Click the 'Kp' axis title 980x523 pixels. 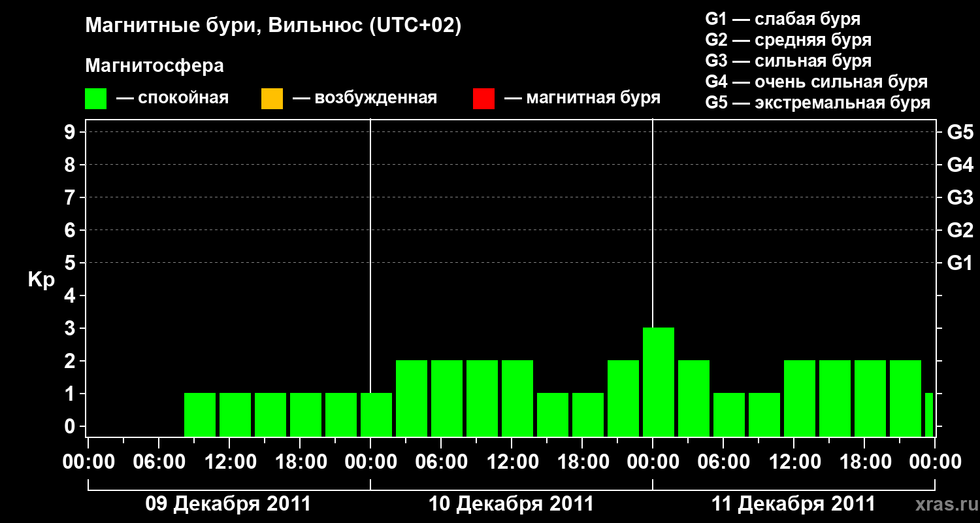pos(41,280)
